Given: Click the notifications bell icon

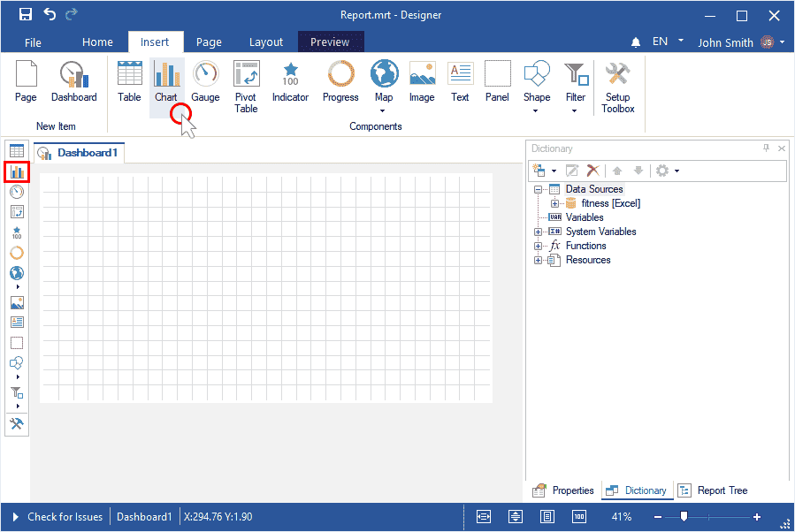Looking at the screenshot, I should pyautogui.click(x=635, y=42).
